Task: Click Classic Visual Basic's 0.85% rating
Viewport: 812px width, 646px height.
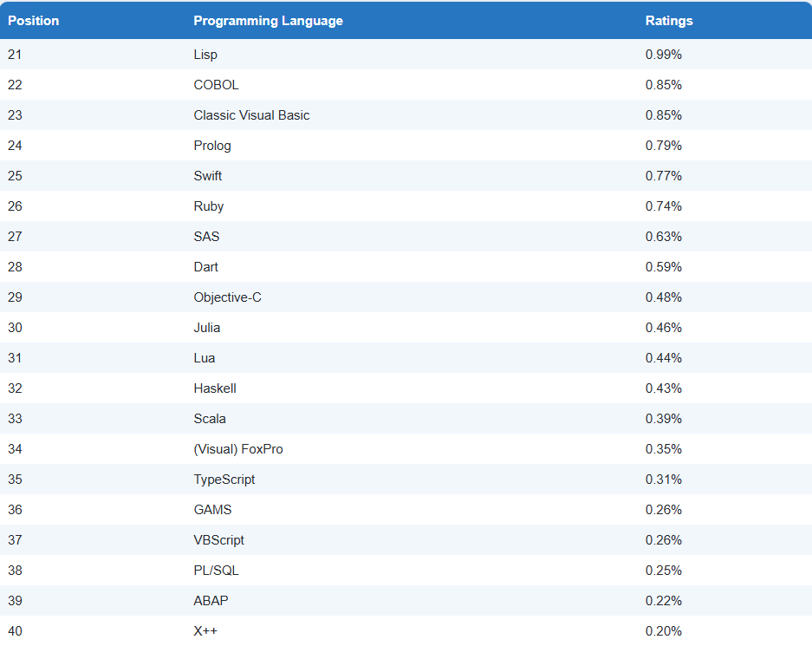Action: pos(663,115)
